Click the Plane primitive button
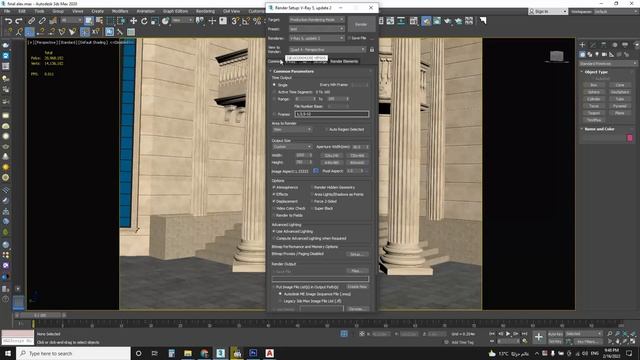640x360 pixels. click(x=620, y=113)
